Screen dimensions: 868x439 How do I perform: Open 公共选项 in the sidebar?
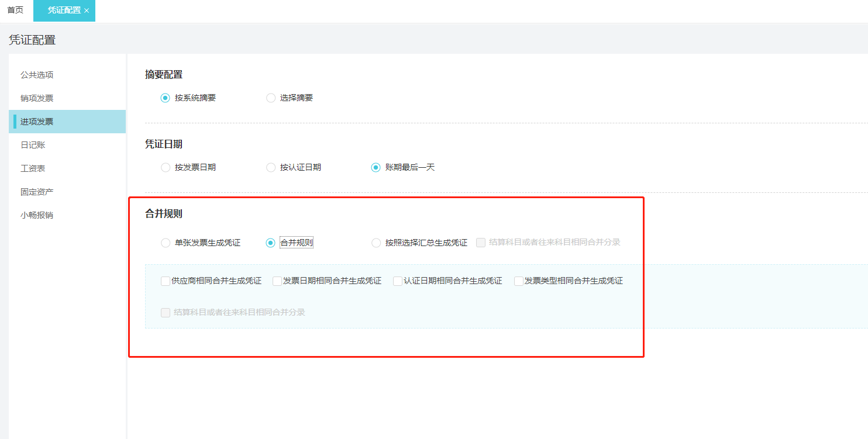(37, 75)
